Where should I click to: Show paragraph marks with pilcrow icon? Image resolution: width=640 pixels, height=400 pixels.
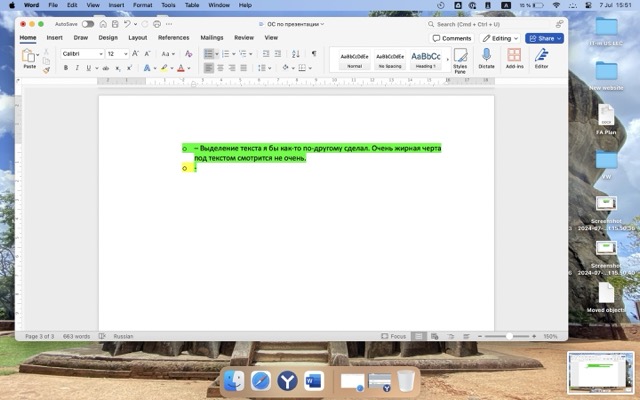click(x=313, y=54)
